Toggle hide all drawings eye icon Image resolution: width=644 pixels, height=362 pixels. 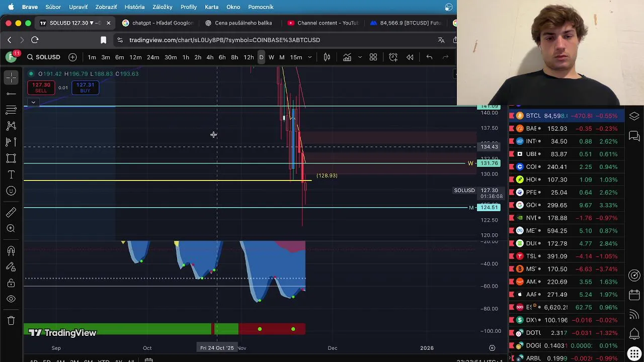[x=11, y=299]
